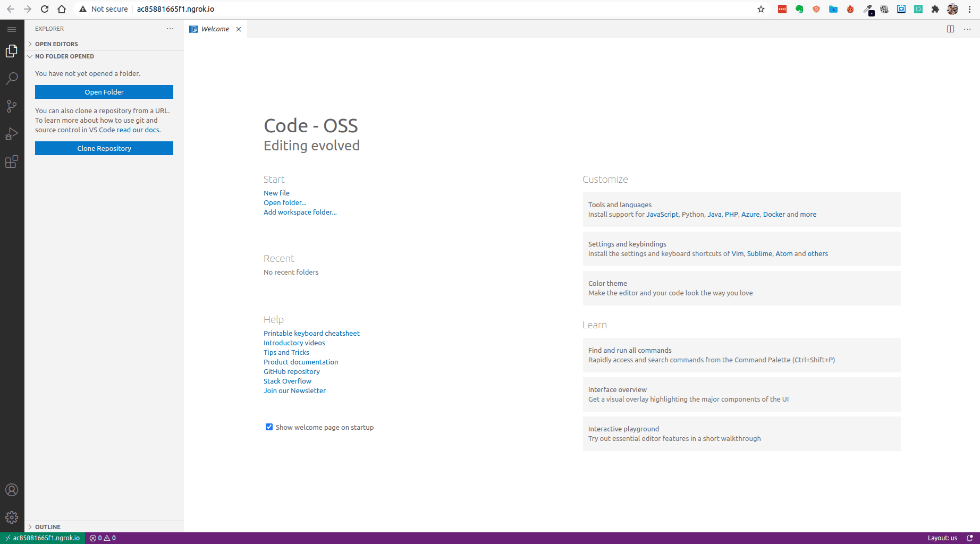Viewport: 980px width, 544px height.
Task: Open the editor More Actions menu
Action: click(x=967, y=29)
